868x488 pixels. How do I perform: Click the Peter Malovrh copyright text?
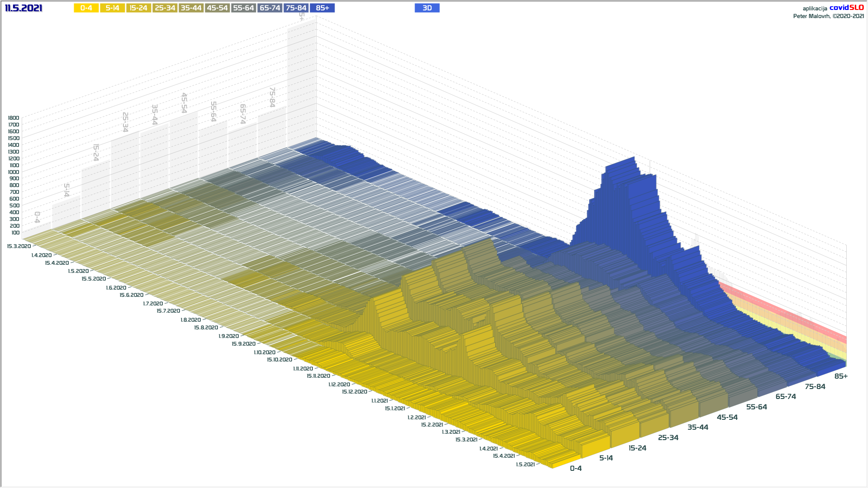pos(828,16)
